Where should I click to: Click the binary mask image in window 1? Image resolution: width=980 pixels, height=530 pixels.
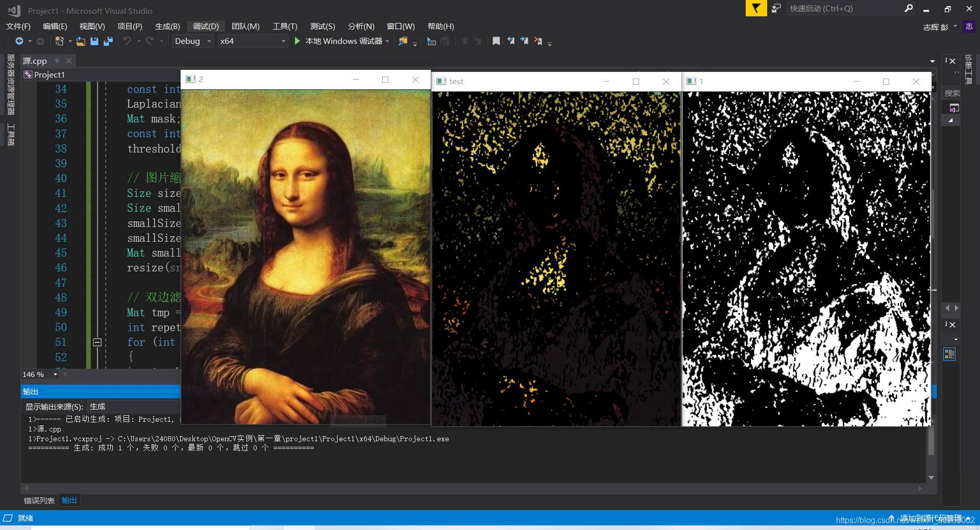(x=806, y=259)
